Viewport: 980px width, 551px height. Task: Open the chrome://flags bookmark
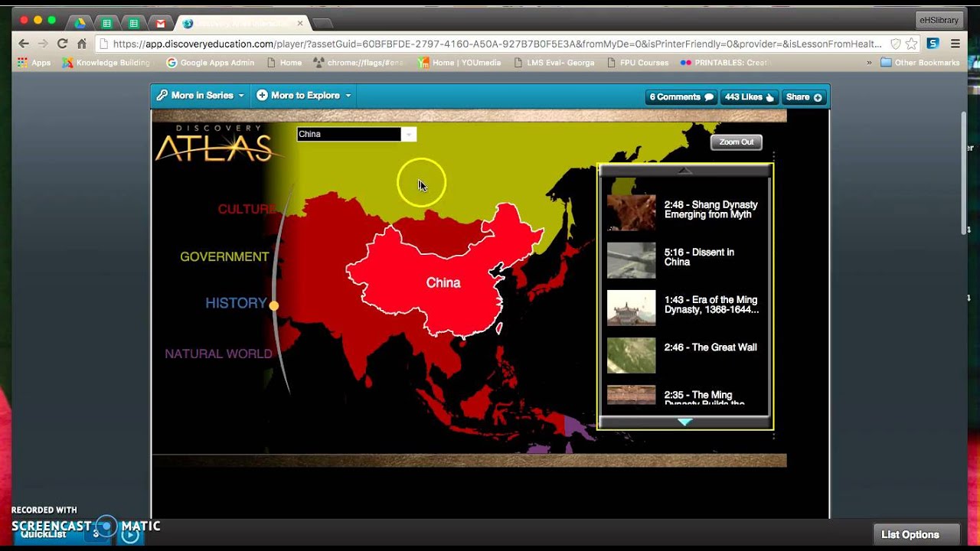pyautogui.click(x=358, y=63)
